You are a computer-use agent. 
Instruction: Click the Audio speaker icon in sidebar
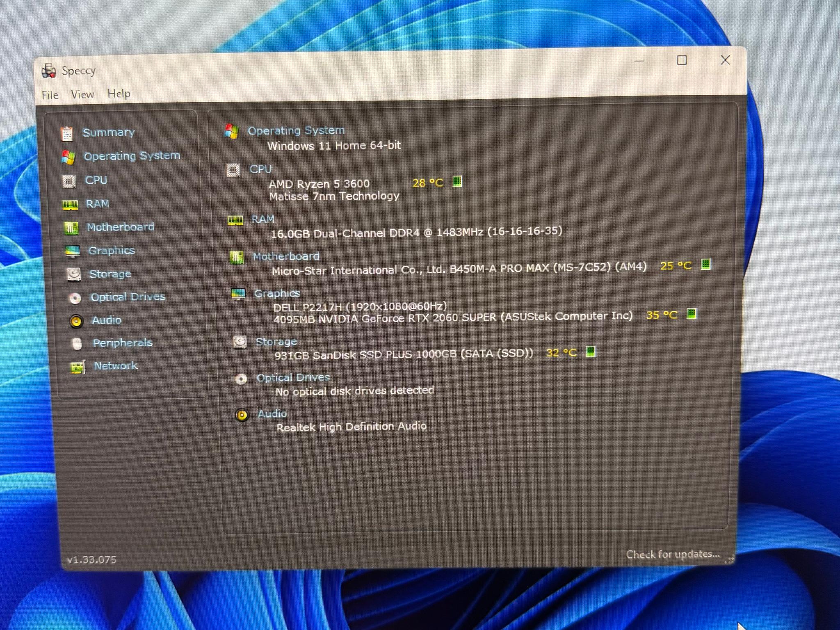[x=76, y=321]
